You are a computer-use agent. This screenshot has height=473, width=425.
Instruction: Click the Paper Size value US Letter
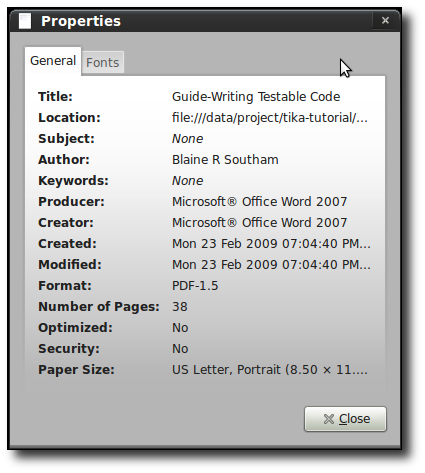point(270,370)
